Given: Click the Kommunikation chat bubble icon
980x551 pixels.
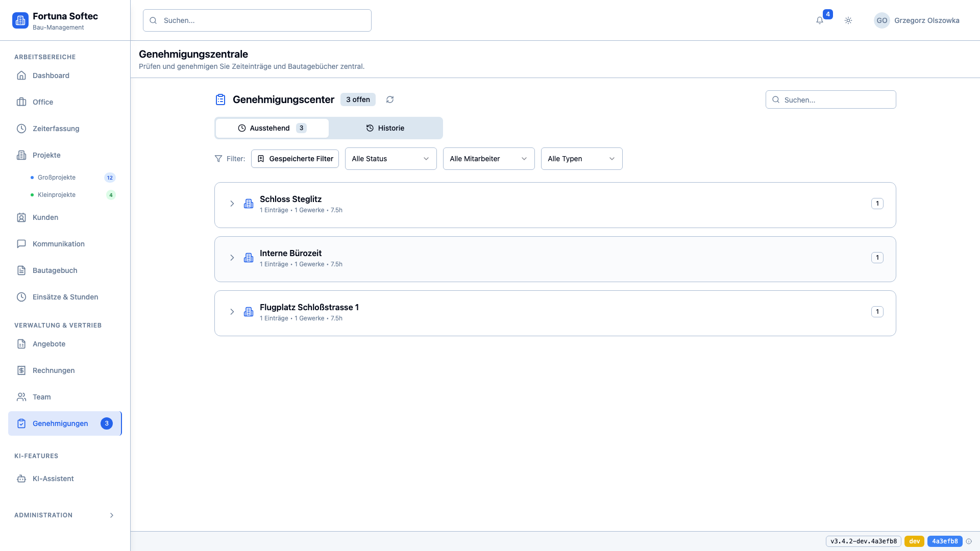Looking at the screenshot, I should tap(21, 244).
